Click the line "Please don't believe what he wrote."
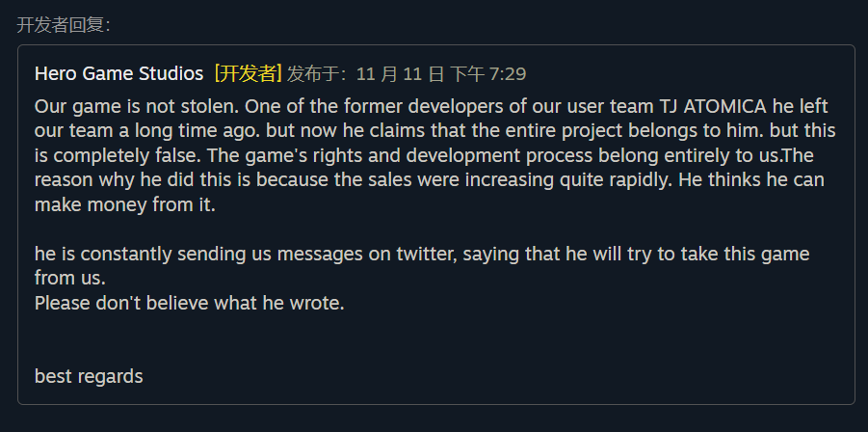This screenshot has width=868, height=432. coord(189,303)
